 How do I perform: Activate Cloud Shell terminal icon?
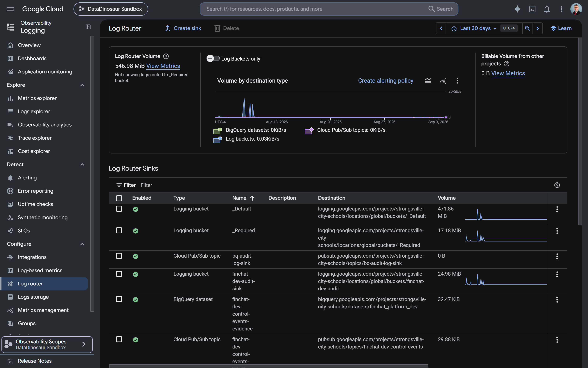(x=532, y=9)
